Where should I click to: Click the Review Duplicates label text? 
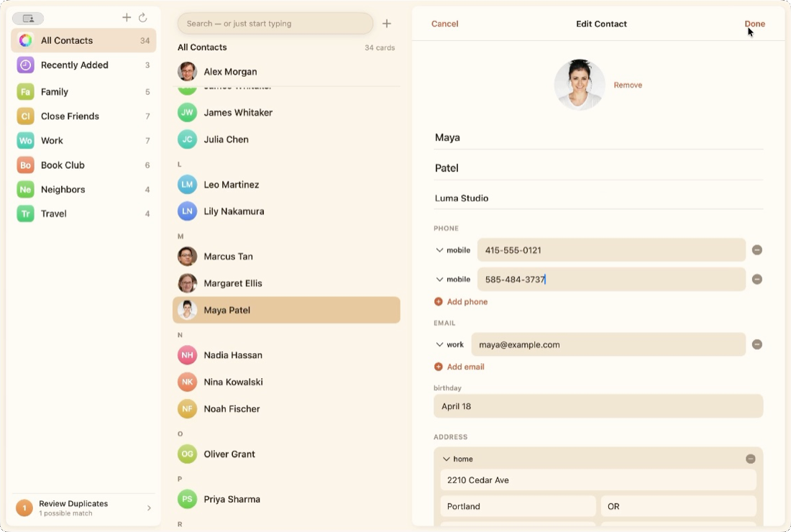[73, 504]
